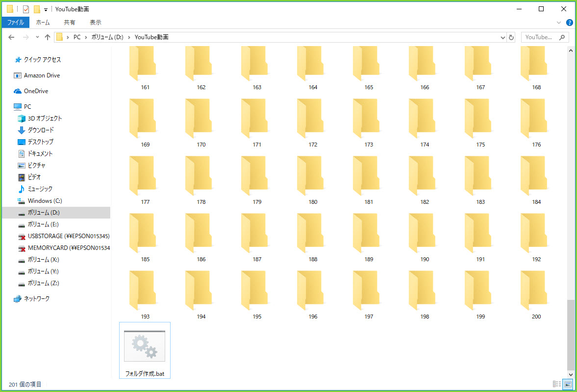Image resolution: width=577 pixels, height=392 pixels.
Task: Switch to large icons view layout
Action: 568,384
